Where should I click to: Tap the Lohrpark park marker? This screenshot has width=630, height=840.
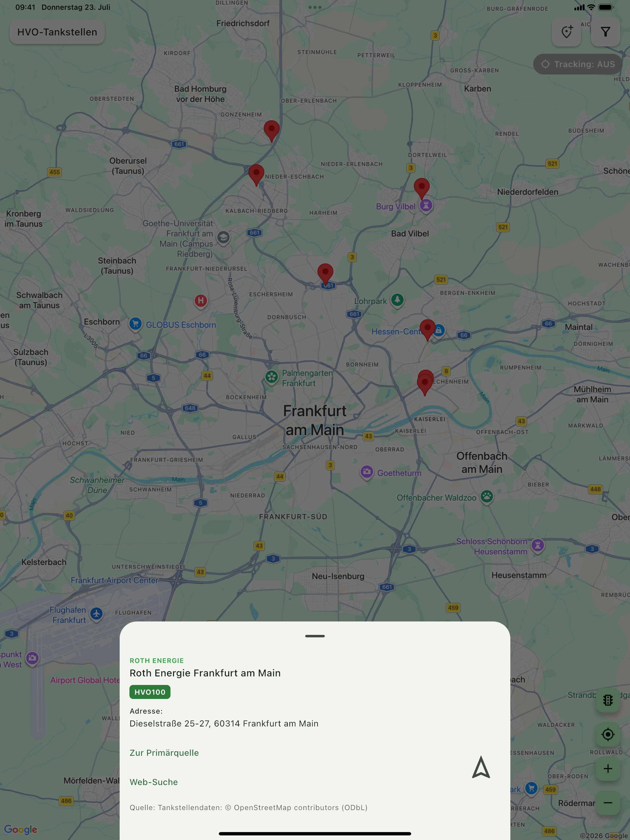[x=397, y=300]
